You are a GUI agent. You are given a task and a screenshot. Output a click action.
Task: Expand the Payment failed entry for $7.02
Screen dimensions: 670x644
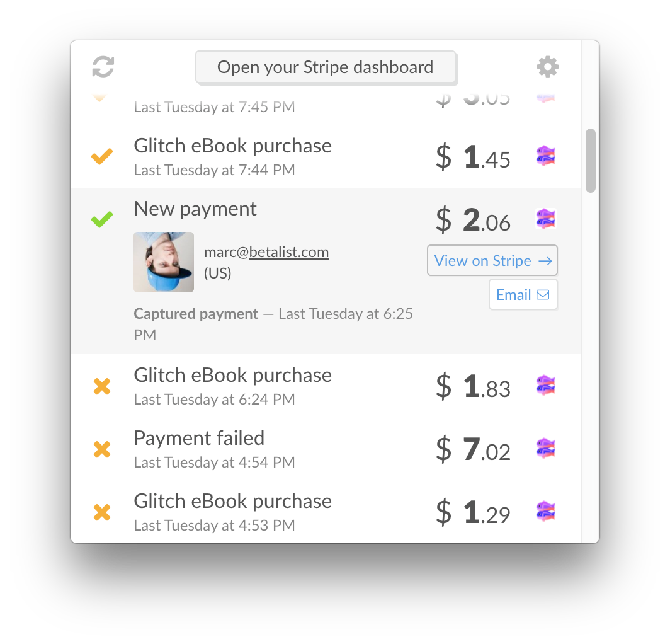pos(199,439)
